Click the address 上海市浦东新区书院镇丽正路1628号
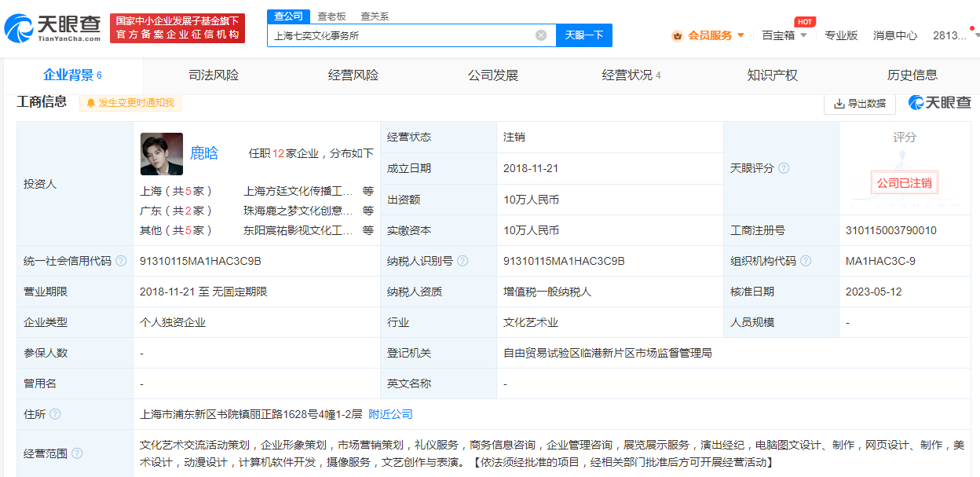Screen dimensions: 980x477 (251, 414)
